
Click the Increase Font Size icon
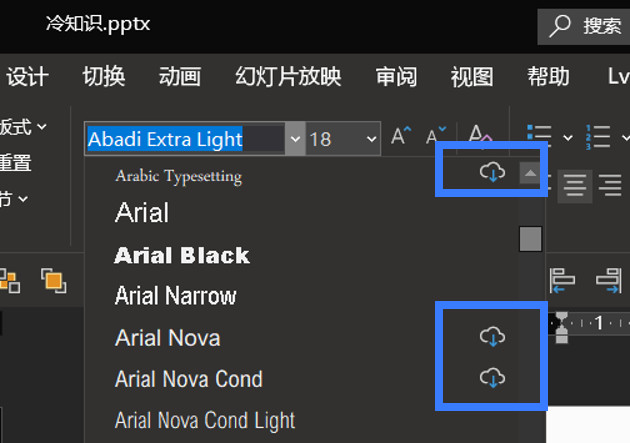pyautogui.click(x=401, y=136)
